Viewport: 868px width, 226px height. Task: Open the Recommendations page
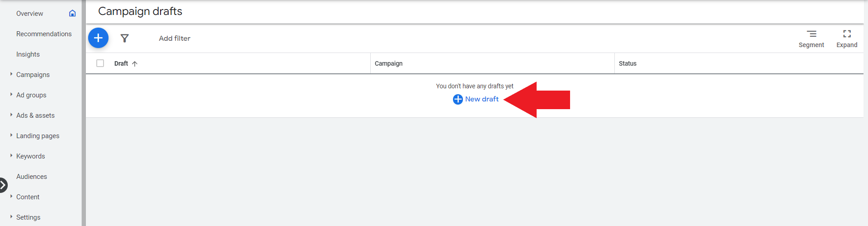[44, 34]
